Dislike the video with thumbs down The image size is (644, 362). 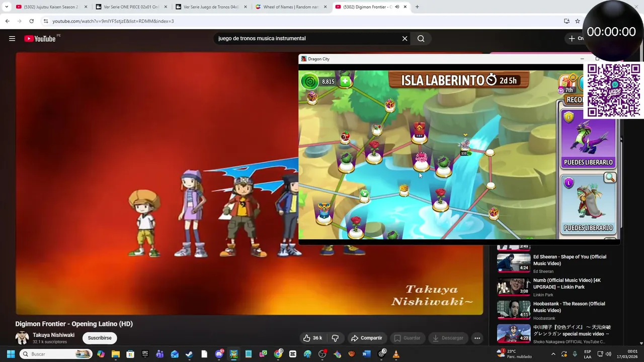335,338
